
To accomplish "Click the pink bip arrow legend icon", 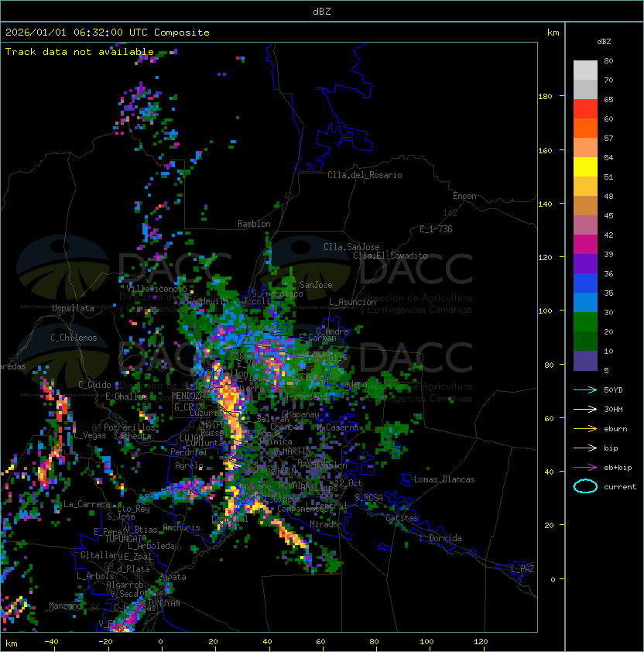I will click(585, 448).
